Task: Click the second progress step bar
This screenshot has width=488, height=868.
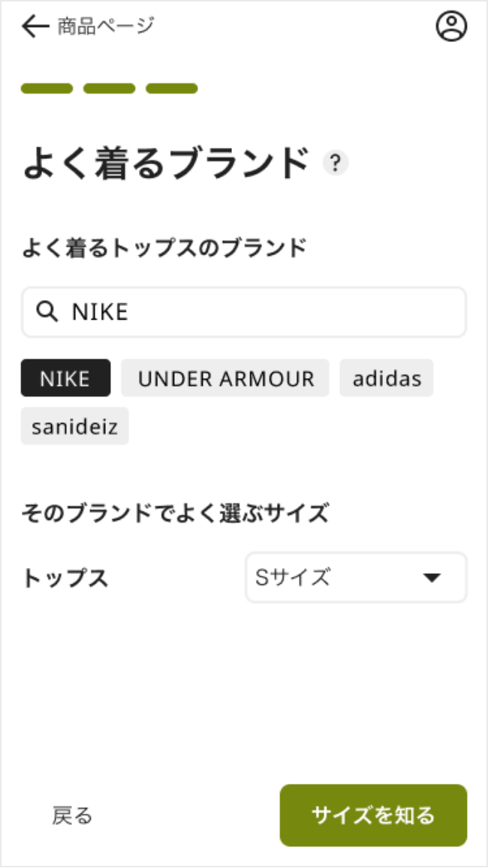Action: (x=110, y=89)
